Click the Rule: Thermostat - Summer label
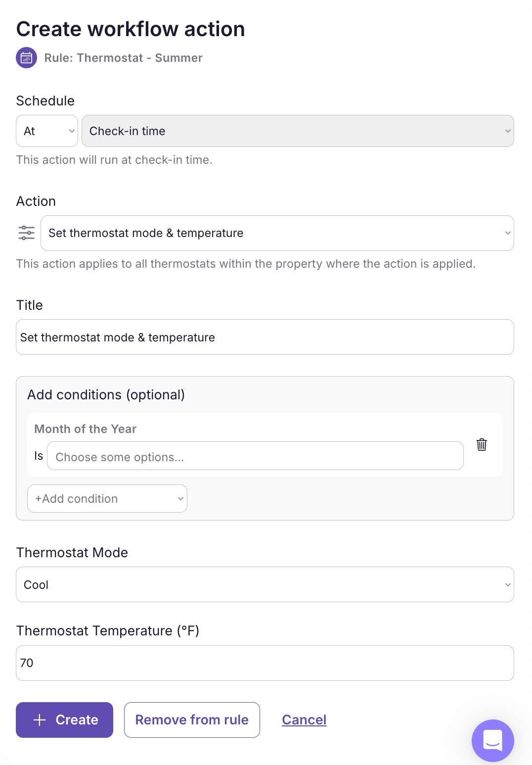532x765 pixels. click(123, 58)
